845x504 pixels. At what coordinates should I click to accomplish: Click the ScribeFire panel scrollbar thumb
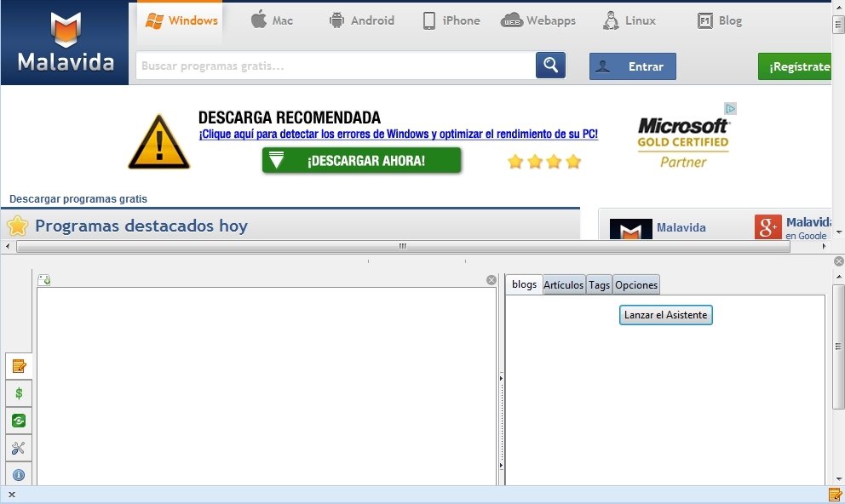[x=838, y=346]
